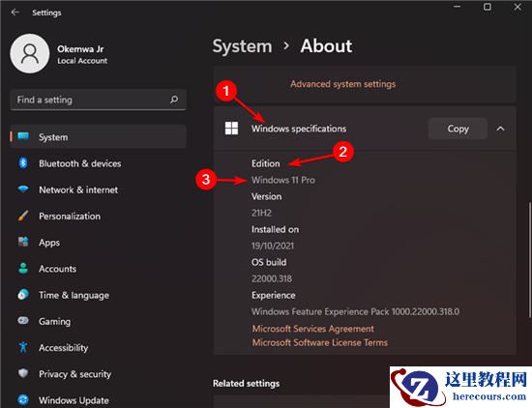The height and width of the screenshot is (408, 532).
Task: Go back with the Settings back arrow
Action: tap(15, 13)
